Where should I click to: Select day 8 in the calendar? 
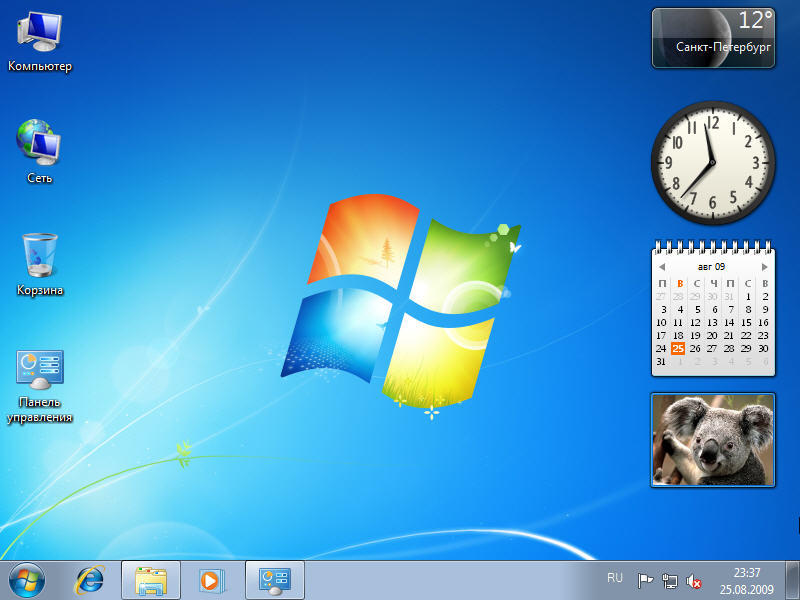pyautogui.click(x=748, y=309)
